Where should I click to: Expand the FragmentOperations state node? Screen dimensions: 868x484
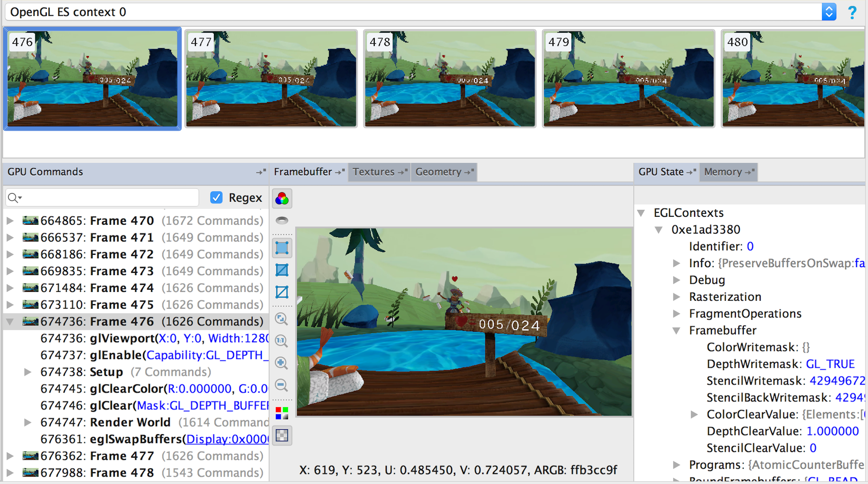[x=676, y=314]
